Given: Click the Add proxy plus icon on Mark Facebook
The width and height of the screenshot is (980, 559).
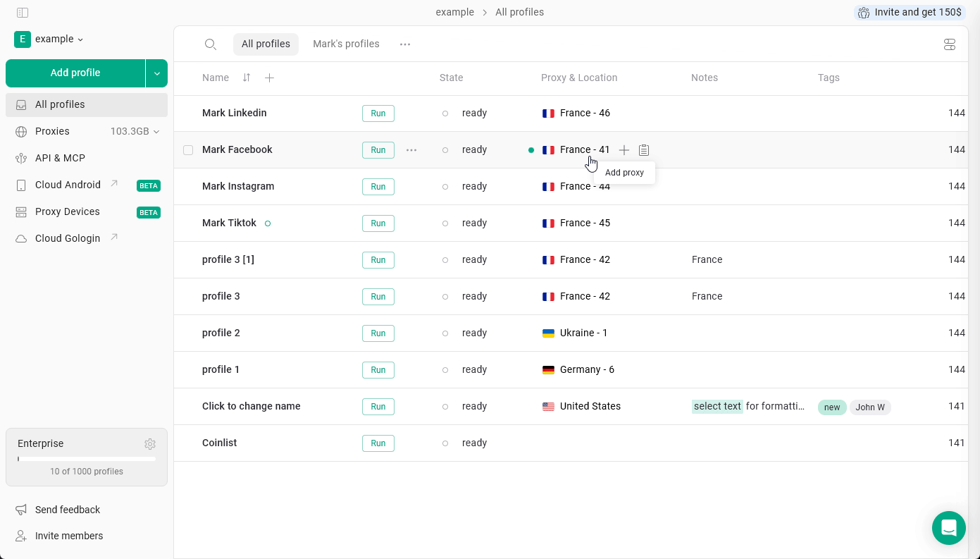Looking at the screenshot, I should [x=624, y=149].
